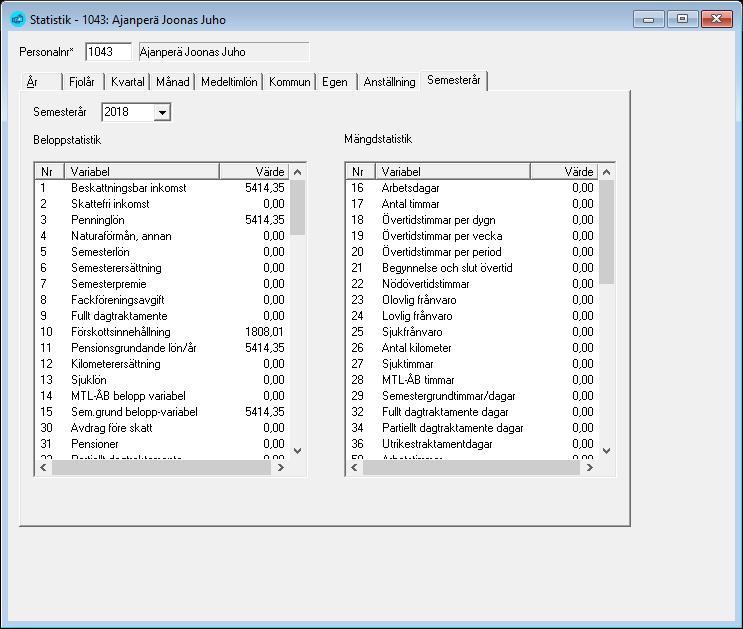The height and width of the screenshot is (629, 743).
Task: Open the Månad tab
Action: pos(172,82)
